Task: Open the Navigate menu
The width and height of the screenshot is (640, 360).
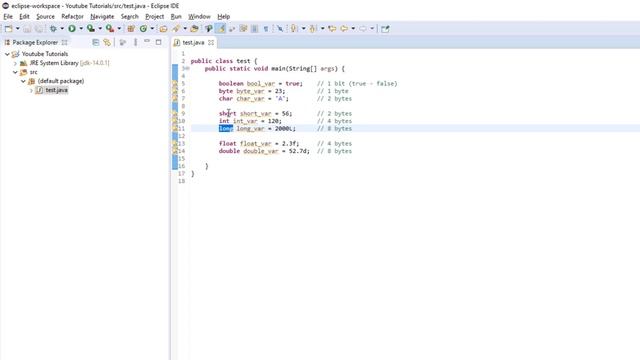Action: pyautogui.click(x=102, y=16)
